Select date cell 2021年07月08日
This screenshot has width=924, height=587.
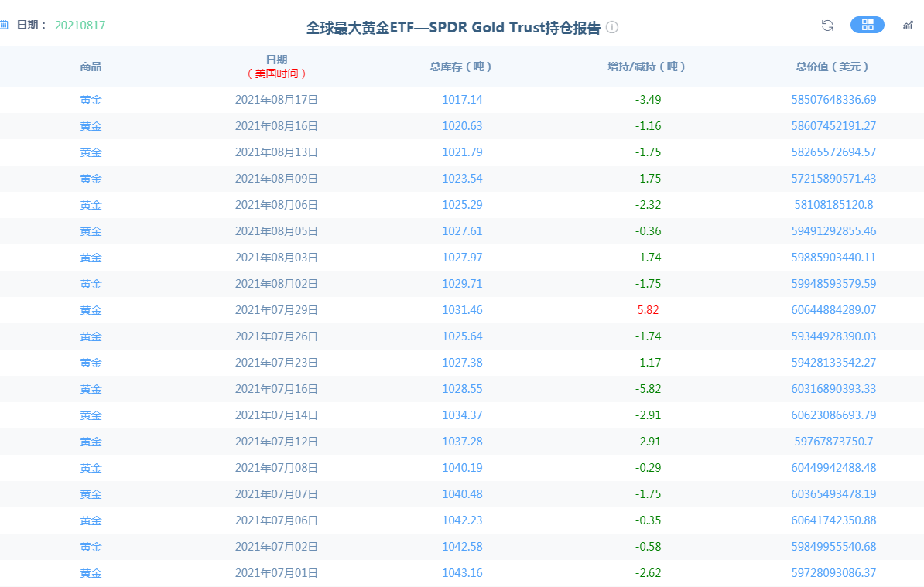276,467
